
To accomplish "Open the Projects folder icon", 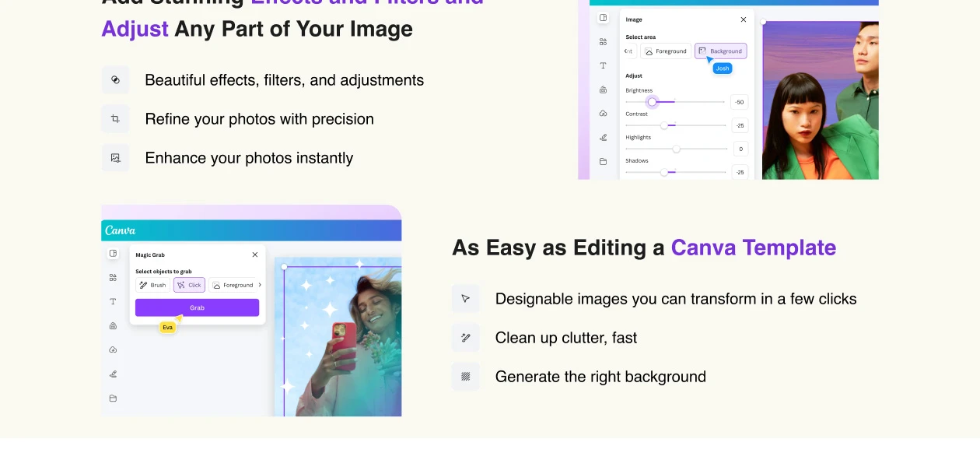I will pyautogui.click(x=113, y=399).
